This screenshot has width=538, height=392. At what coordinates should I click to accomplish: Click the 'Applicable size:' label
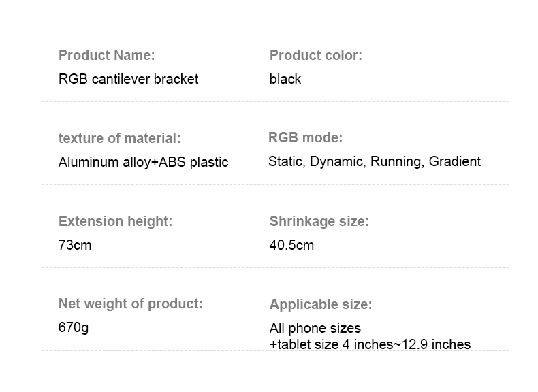[x=320, y=304]
